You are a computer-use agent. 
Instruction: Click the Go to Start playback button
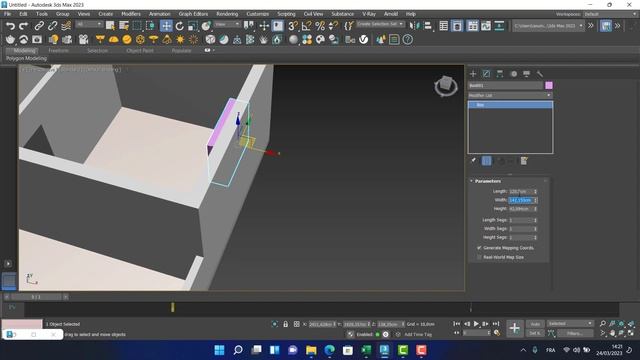[x=456, y=324]
